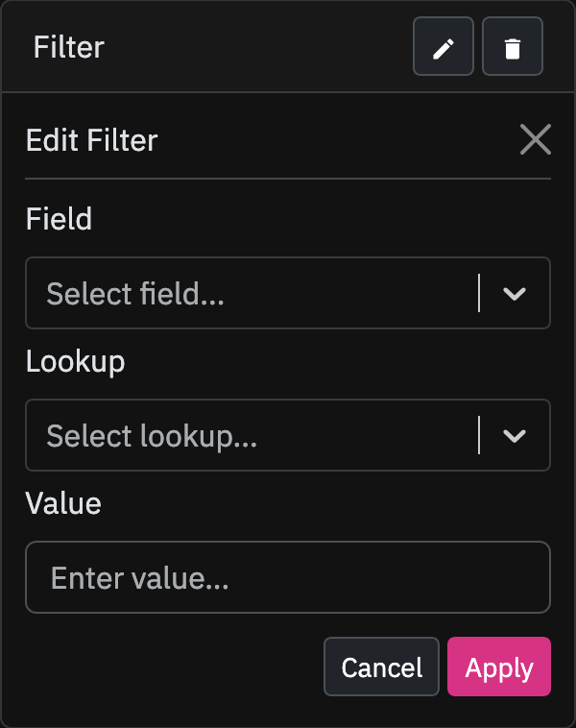
Task: Click the Edit Filter heading text
Action: [92, 140]
